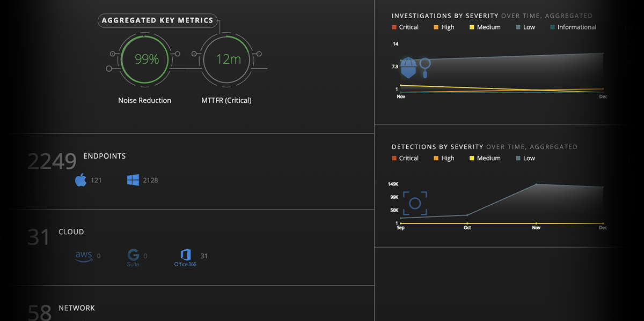Select the Noise Reduction 99% gauge
The image size is (644, 321).
pos(144,59)
